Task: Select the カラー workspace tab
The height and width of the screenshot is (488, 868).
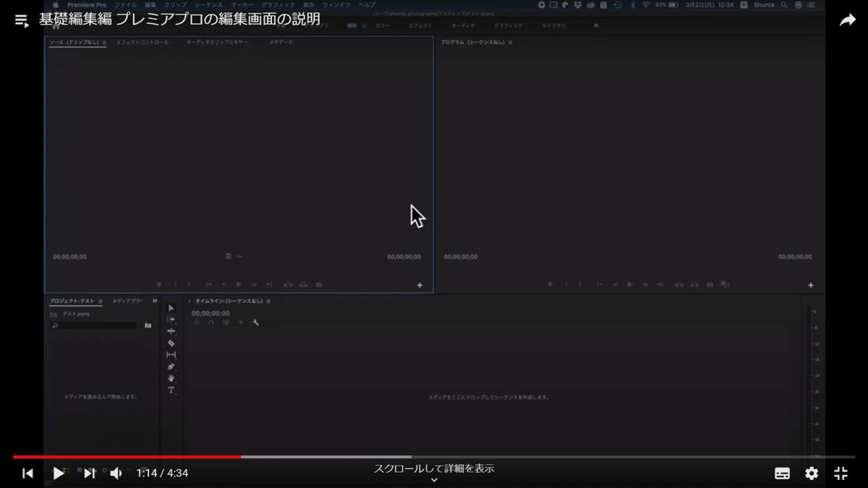Action: pos(383,25)
